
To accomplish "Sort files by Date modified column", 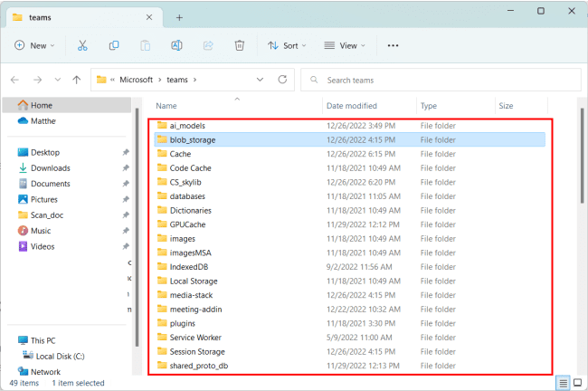I will [351, 106].
